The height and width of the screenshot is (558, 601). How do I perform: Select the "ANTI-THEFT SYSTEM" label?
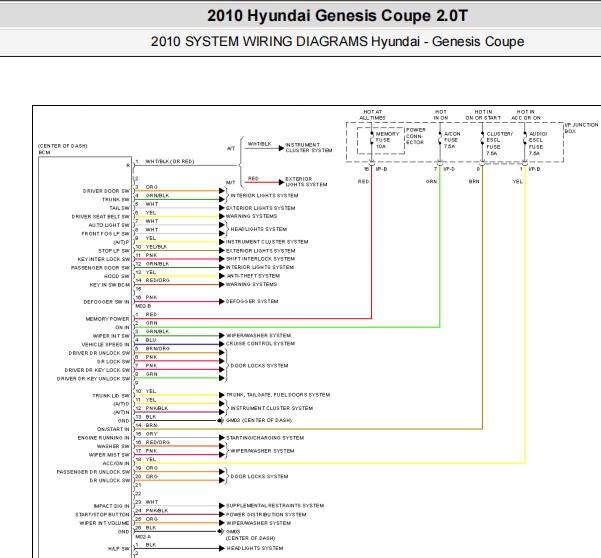pyautogui.click(x=253, y=276)
